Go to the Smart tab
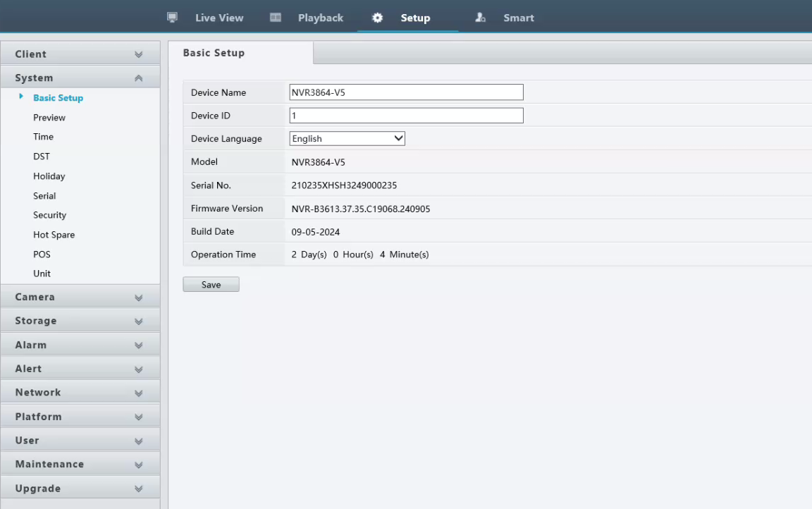Viewport: 812px width, 509px height. (518, 18)
